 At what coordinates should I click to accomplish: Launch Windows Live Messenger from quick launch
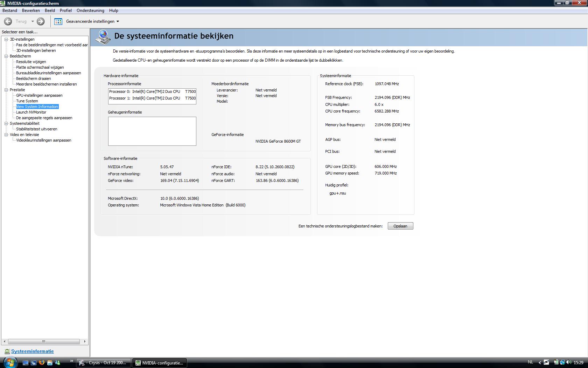pos(58,363)
